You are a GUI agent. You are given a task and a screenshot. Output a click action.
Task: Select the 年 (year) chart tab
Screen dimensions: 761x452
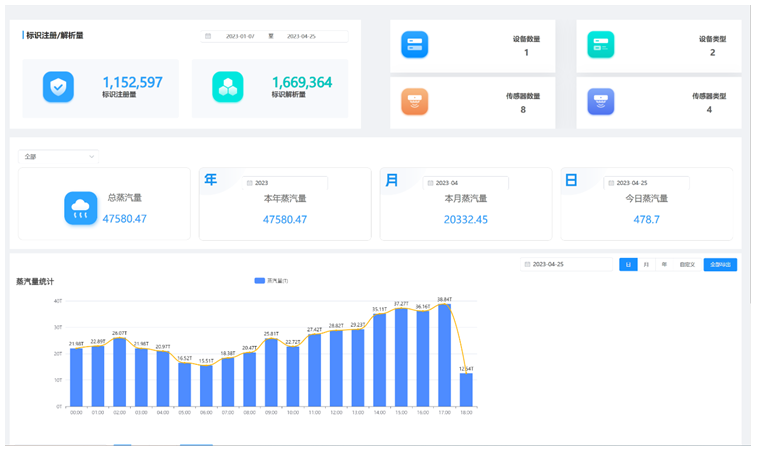click(x=664, y=265)
